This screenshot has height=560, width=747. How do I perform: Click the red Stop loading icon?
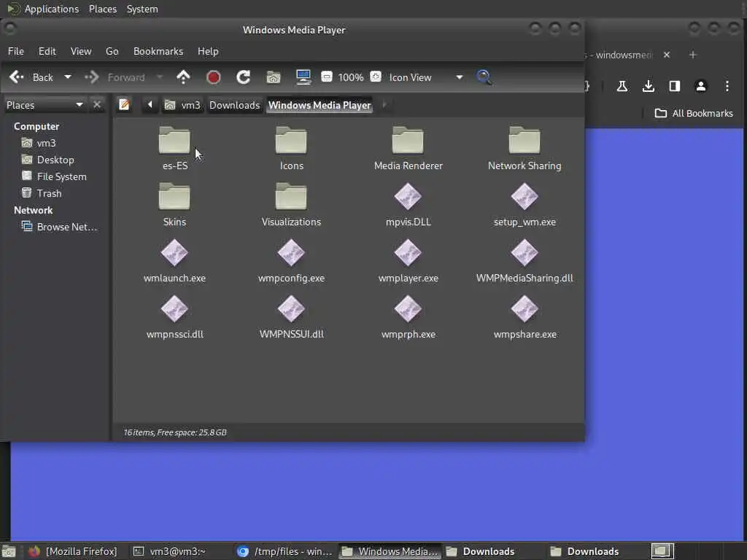tap(214, 77)
